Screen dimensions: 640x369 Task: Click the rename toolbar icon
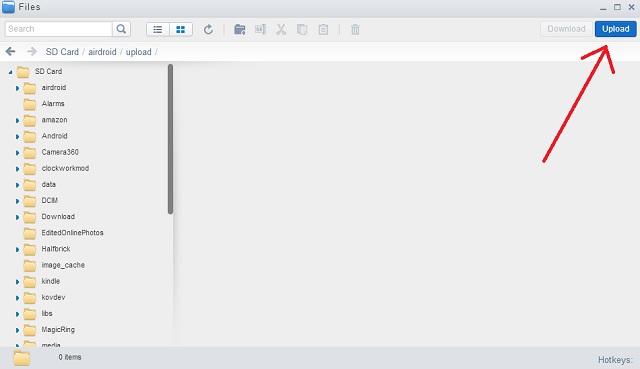click(x=260, y=29)
